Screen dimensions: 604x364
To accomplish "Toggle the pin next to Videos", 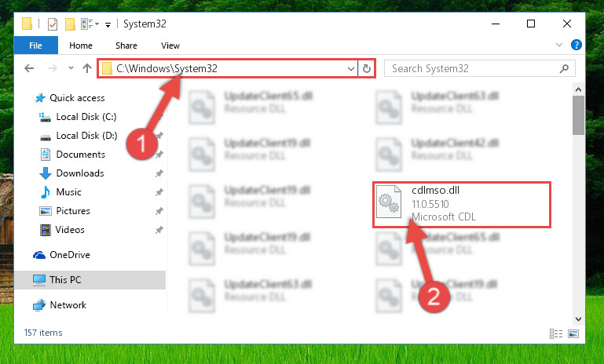I will click(159, 230).
